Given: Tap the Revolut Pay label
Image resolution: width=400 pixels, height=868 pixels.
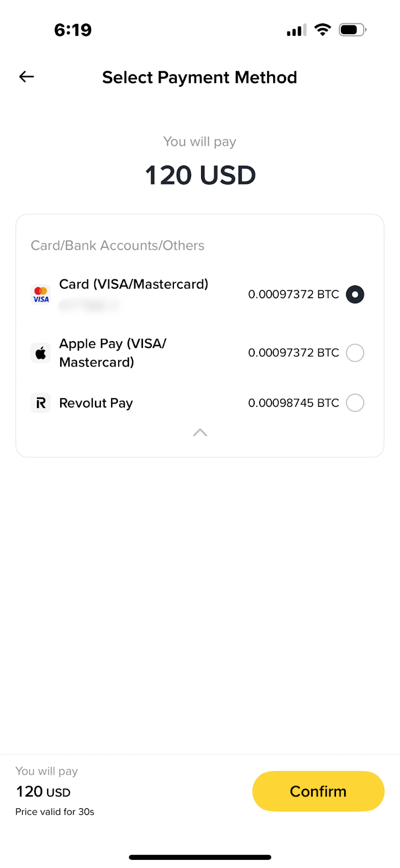Looking at the screenshot, I should [x=96, y=403].
